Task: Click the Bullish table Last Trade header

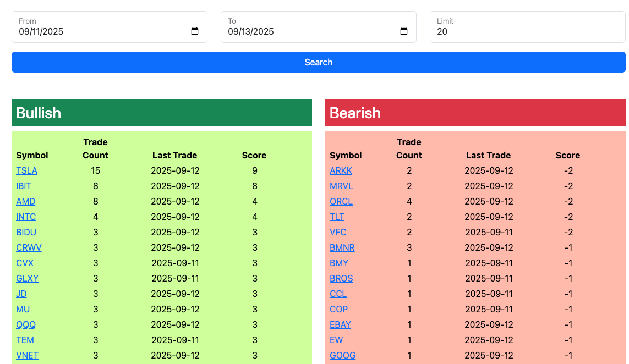Action: 175,156
